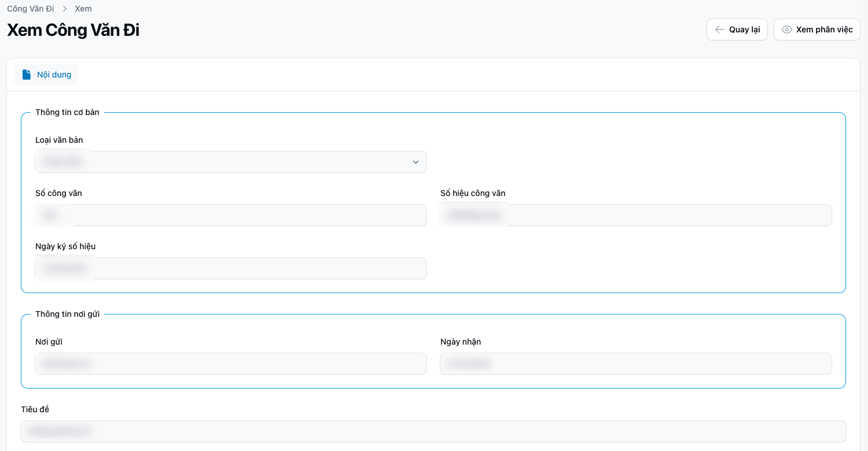Expand the Loại văn bản dropdown arrow
Screen dimensions: 868x451
tap(415, 162)
